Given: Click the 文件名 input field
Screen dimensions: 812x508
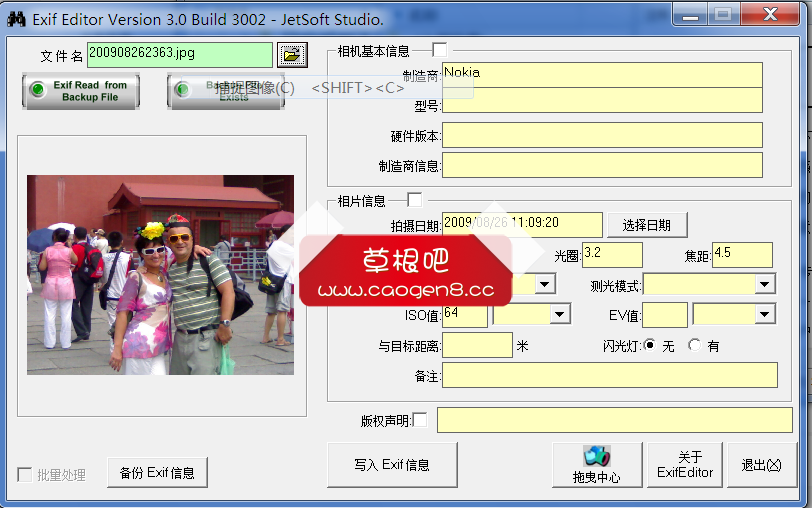Looking at the screenshot, I should [x=180, y=55].
